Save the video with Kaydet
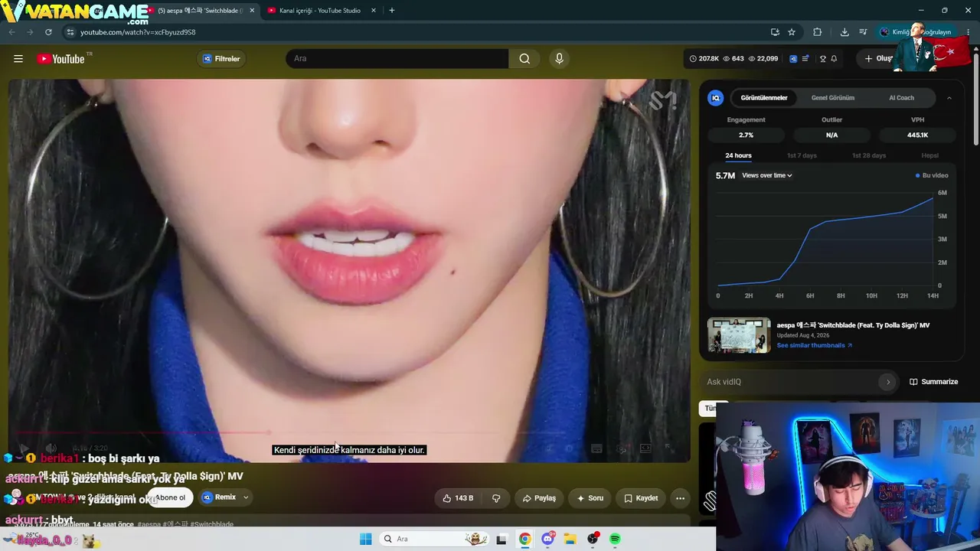Screen dimensions: 980x551 tap(641, 498)
